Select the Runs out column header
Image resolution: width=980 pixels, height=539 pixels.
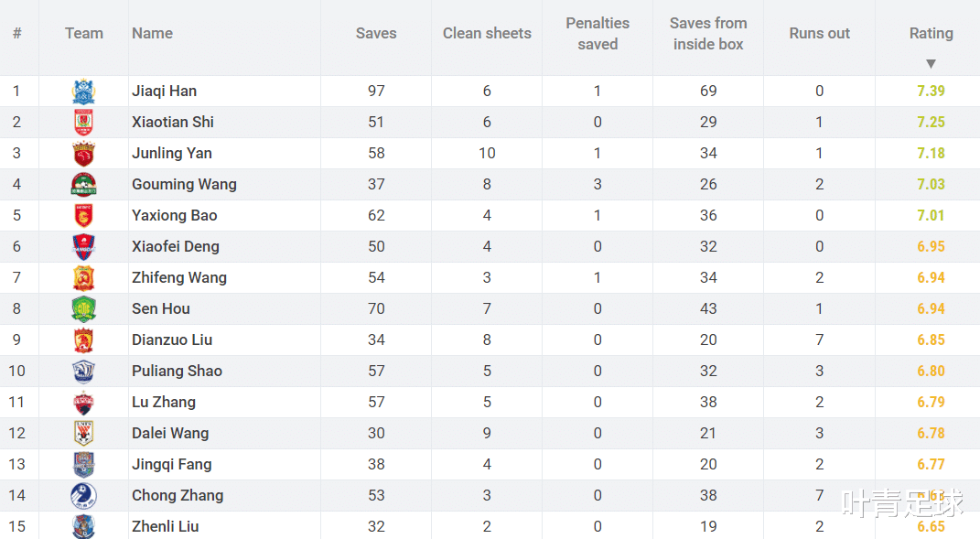coord(819,33)
